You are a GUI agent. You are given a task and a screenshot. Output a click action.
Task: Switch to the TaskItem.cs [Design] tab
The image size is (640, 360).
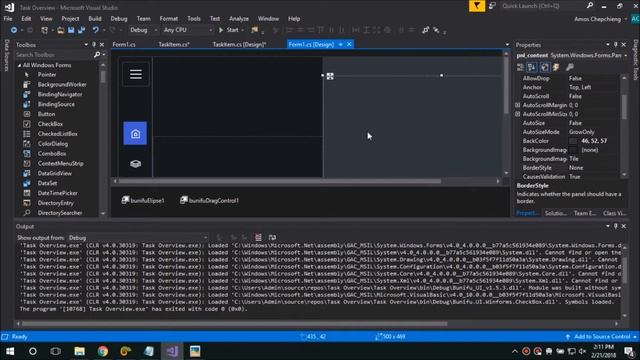pyautogui.click(x=239, y=44)
